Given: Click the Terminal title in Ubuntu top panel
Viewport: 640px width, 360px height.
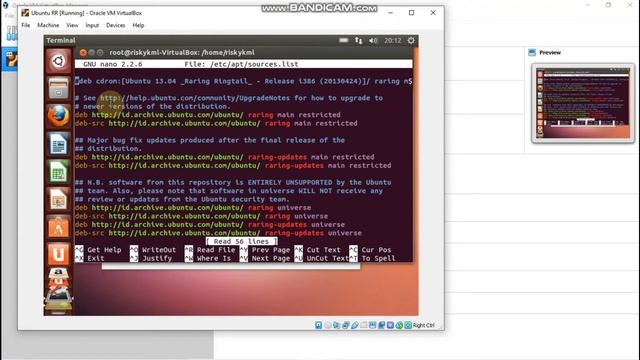Looking at the screenshot, I should click(61, 40).
